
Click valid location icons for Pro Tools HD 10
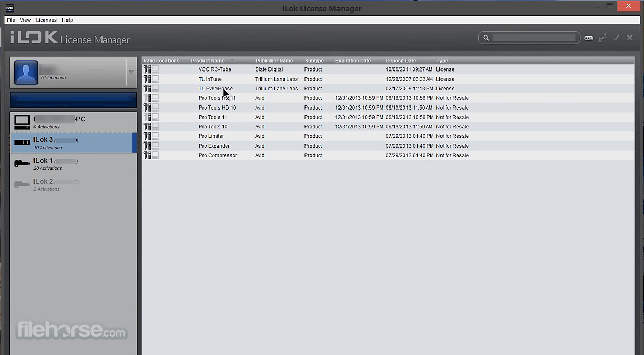click(x=151, y=108)
